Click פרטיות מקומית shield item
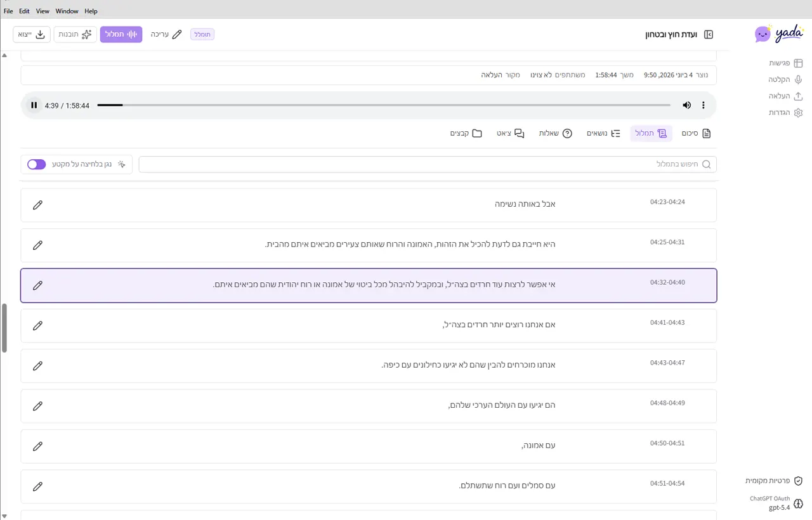The image size is (812, 520). [774, 481]
